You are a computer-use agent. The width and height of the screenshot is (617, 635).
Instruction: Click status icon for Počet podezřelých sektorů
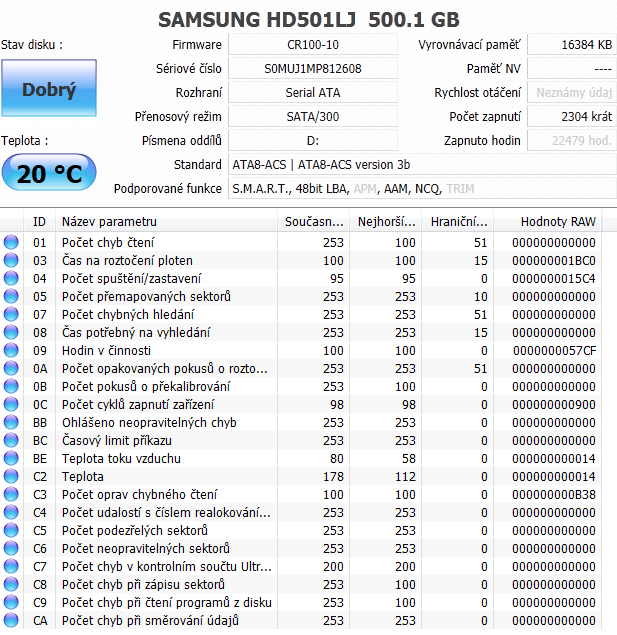tap(11, 530)
